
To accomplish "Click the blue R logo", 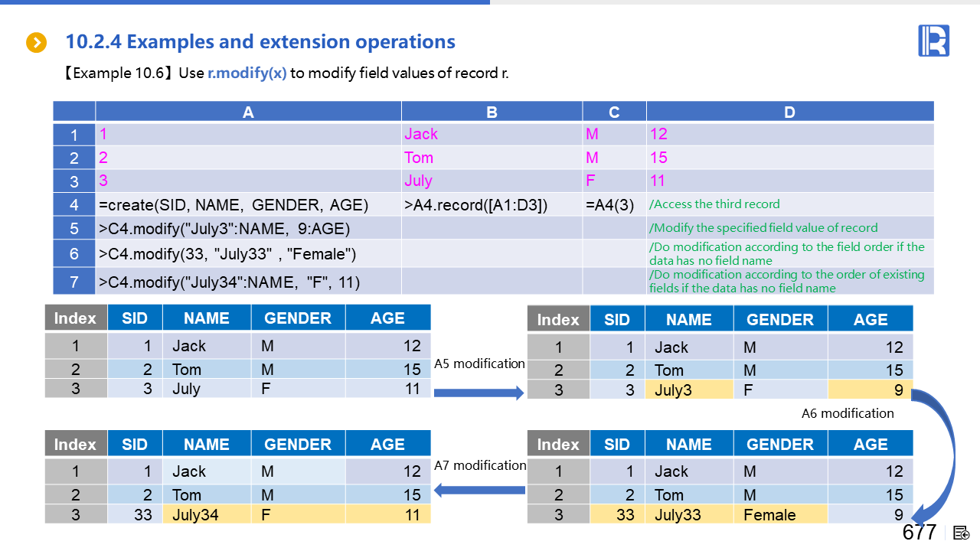I will click(x=933, y=41).
